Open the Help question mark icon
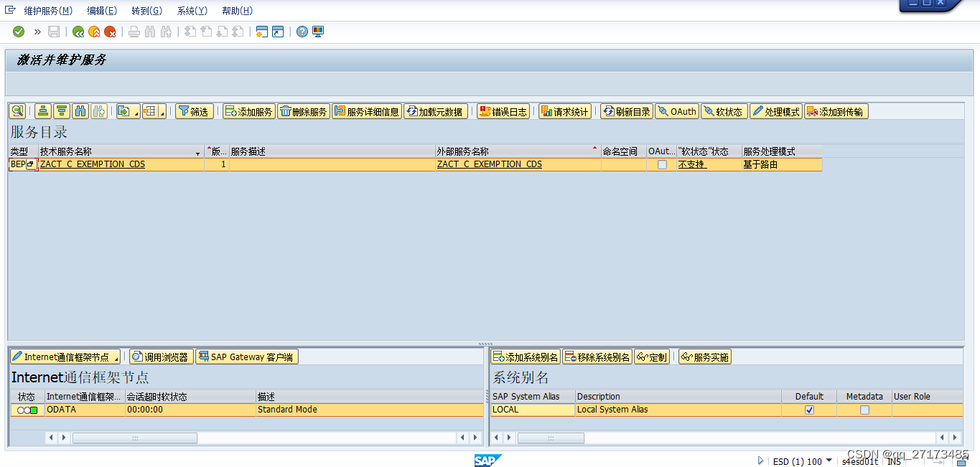The width and height of the screenshot is (980, 467). [302, 32]
